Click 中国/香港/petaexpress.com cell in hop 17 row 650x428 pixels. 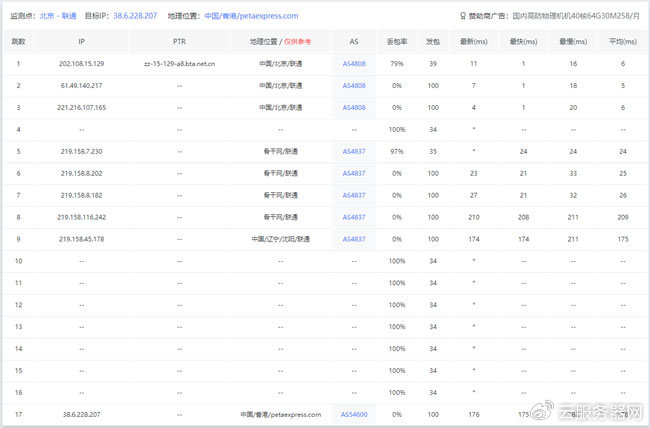pos(281,415)
